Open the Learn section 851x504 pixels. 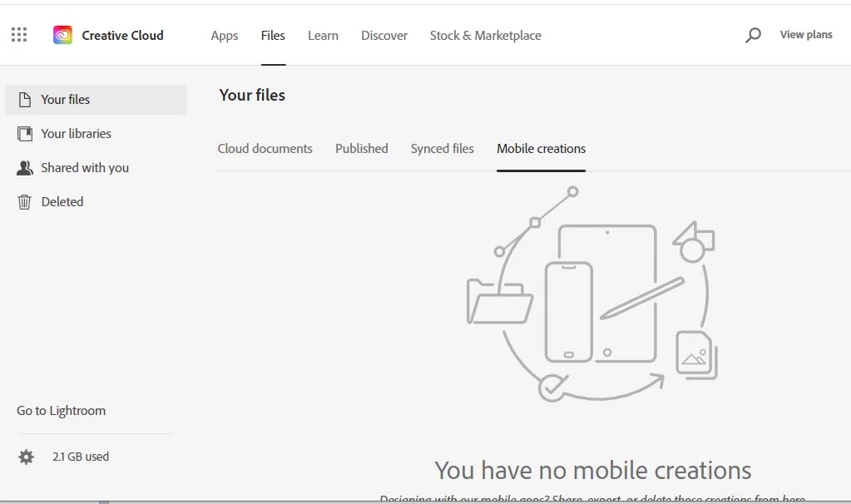pos(323,35)
